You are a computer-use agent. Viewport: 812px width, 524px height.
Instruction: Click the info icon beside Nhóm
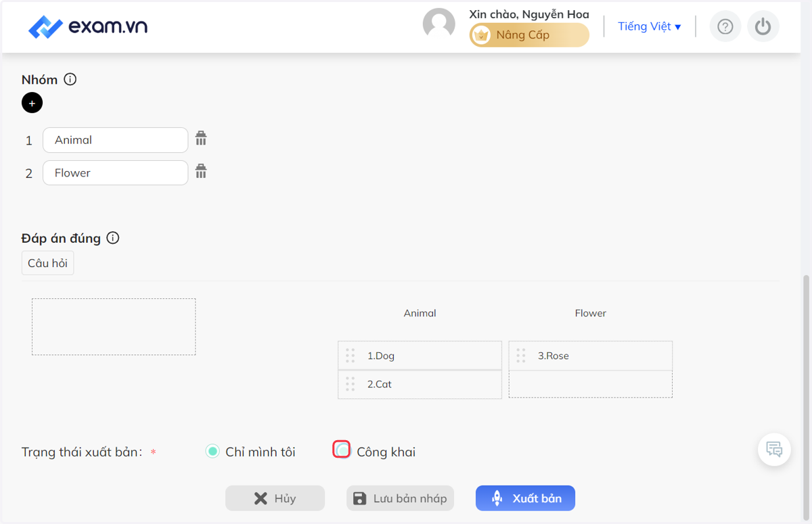[x=70, y=79]
